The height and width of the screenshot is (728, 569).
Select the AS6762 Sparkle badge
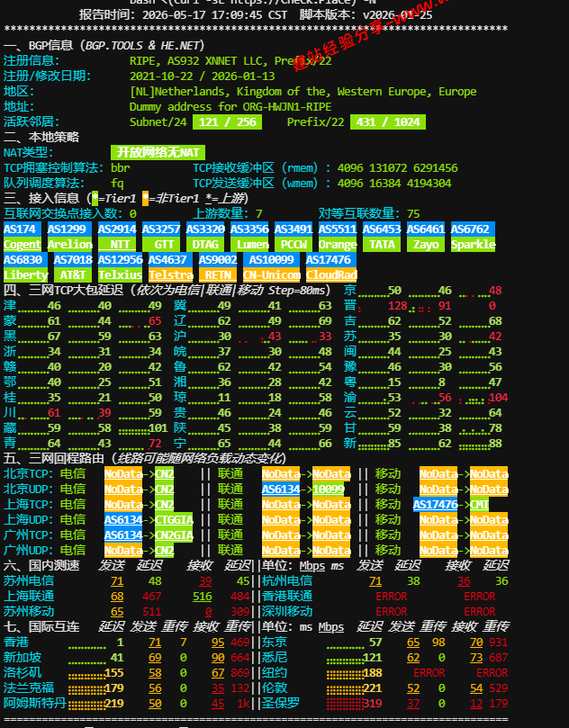pyautogui.click(x=473, y=237)
